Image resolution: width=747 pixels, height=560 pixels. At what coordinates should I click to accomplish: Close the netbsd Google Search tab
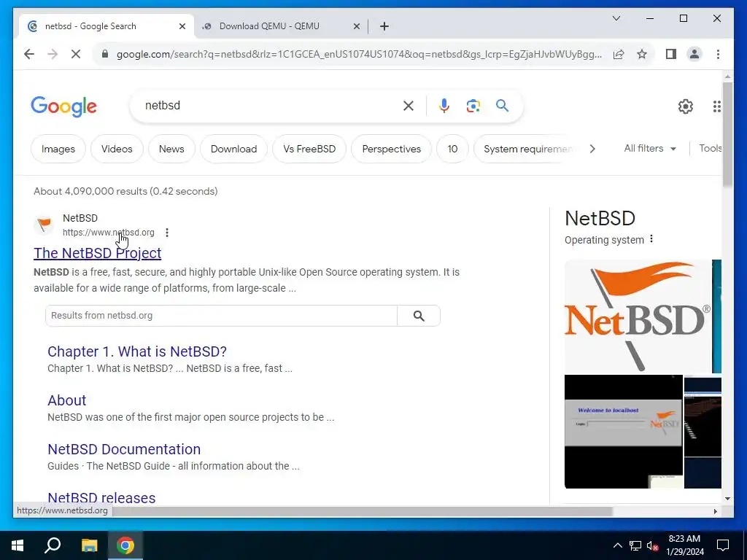[x=182, y=26]
